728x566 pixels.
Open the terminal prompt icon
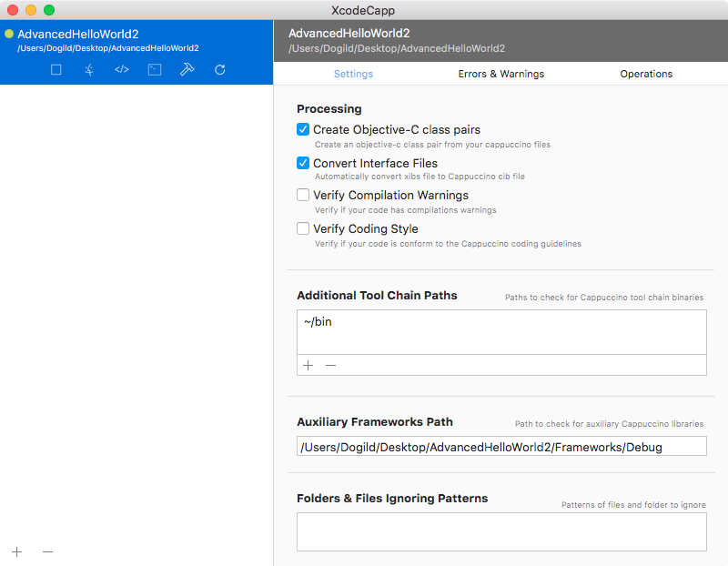[155, 70]
